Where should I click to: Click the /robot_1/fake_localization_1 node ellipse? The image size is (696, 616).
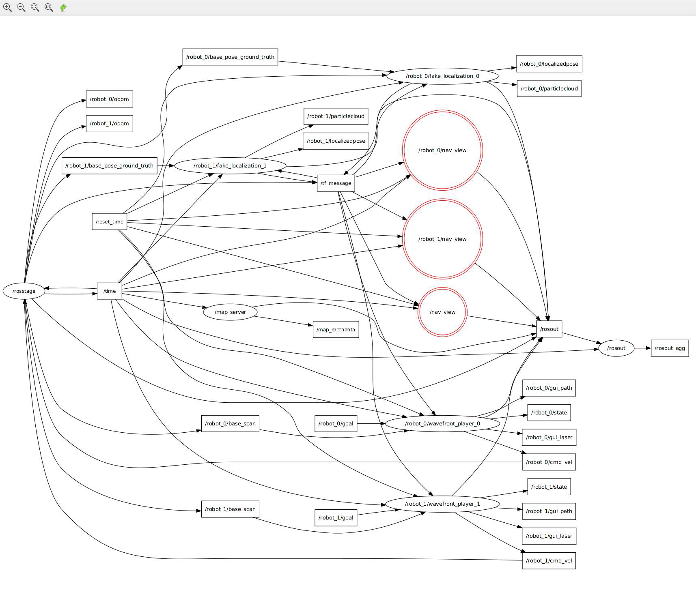tap(230, 165)
